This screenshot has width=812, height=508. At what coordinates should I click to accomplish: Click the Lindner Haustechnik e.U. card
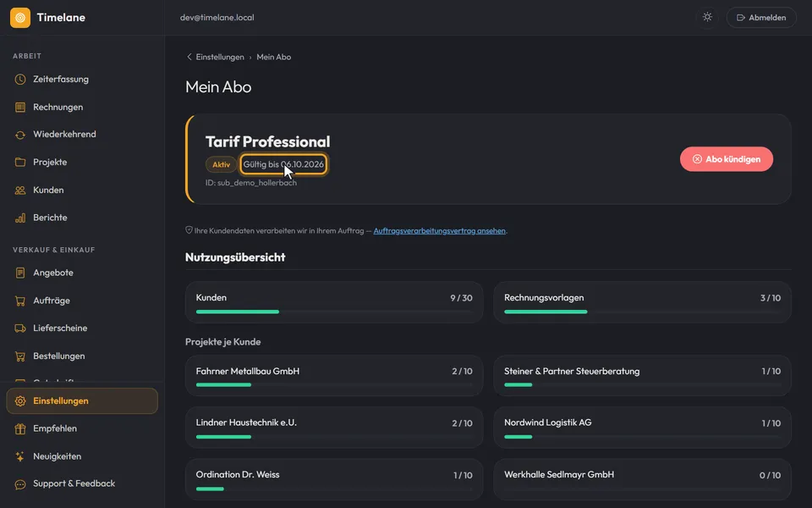334,428
